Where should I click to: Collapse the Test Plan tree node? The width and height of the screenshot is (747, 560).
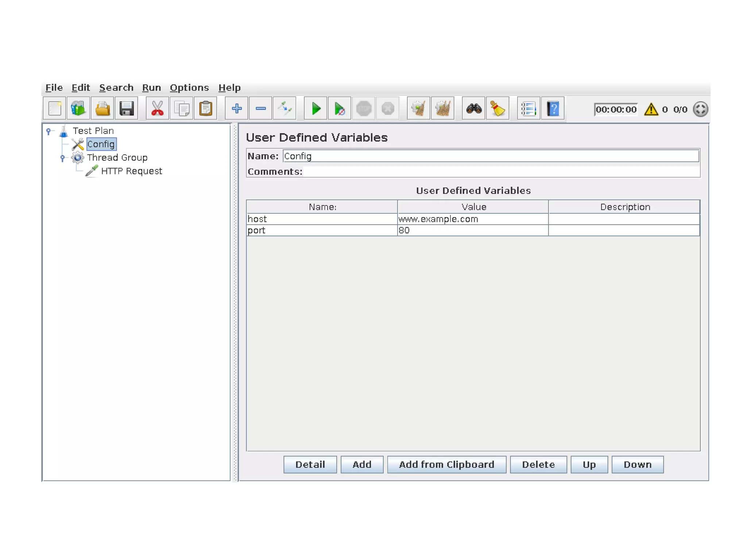coord(49,131)
